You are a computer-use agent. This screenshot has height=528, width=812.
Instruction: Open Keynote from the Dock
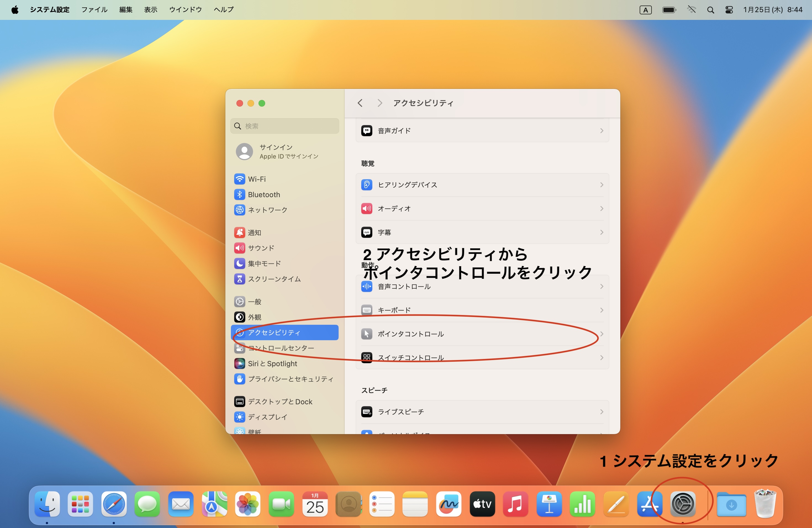click(549, 504)
